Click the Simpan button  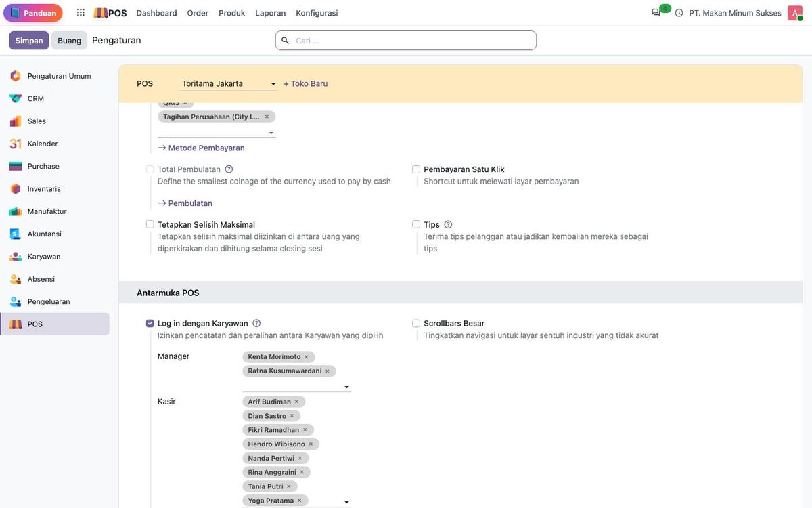(x=29, y=40)
